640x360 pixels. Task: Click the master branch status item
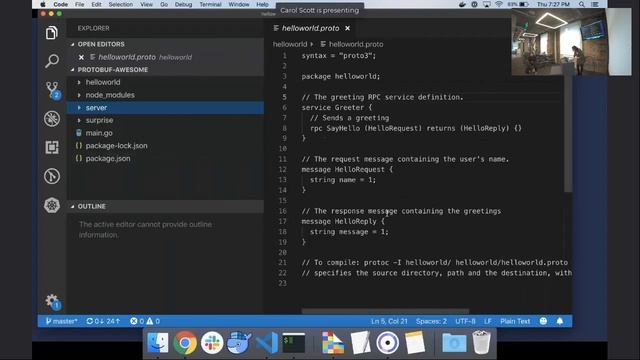point(61,321)
